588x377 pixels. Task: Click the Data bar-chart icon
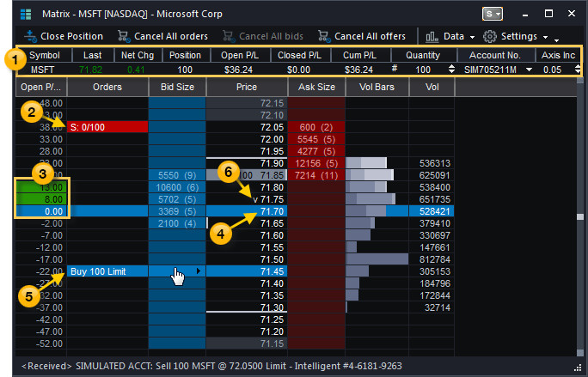pyautogui.click(x=432, y=36)
